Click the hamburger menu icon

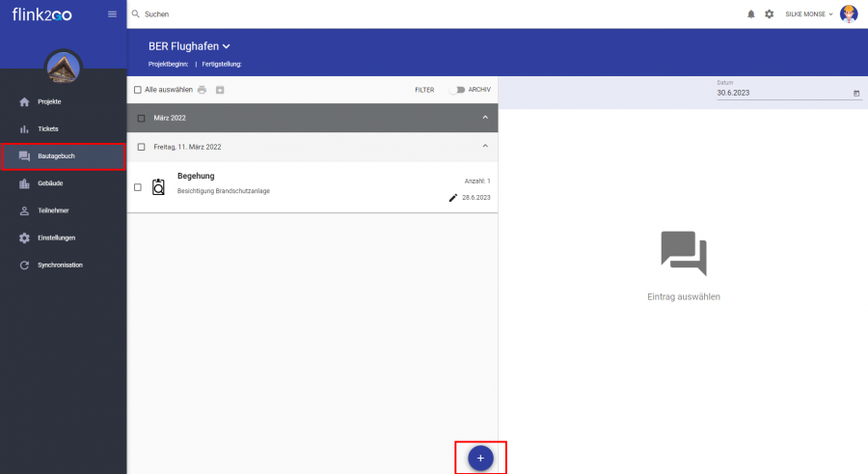112,14
